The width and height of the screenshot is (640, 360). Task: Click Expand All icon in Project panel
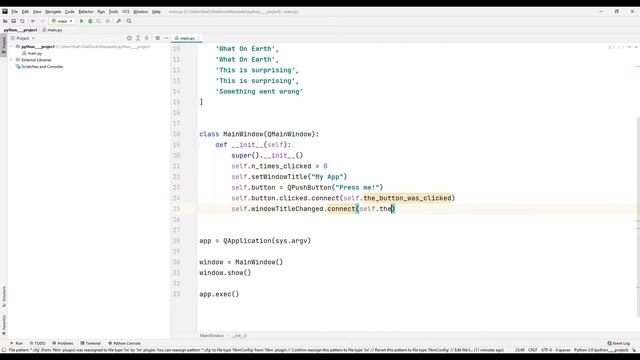pos(138,38)
